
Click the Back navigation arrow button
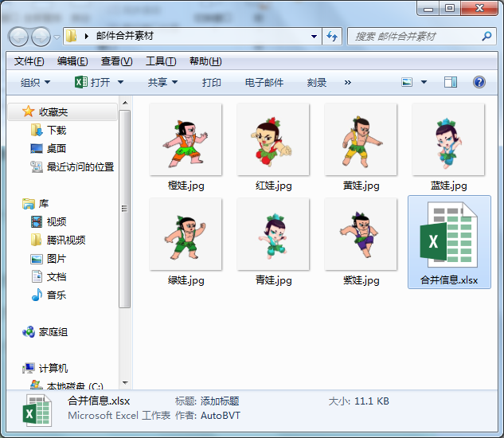pos(18,37)
